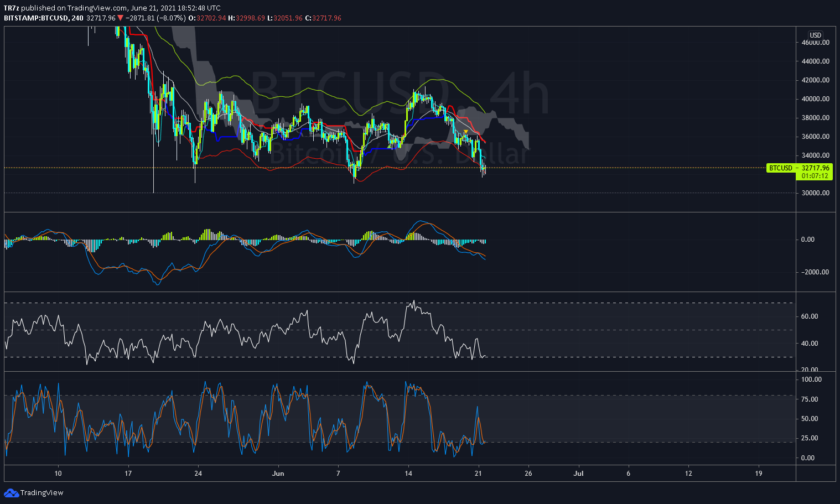
Task: Click the 20.00 RSI axis label
Action: pos(810,370)
